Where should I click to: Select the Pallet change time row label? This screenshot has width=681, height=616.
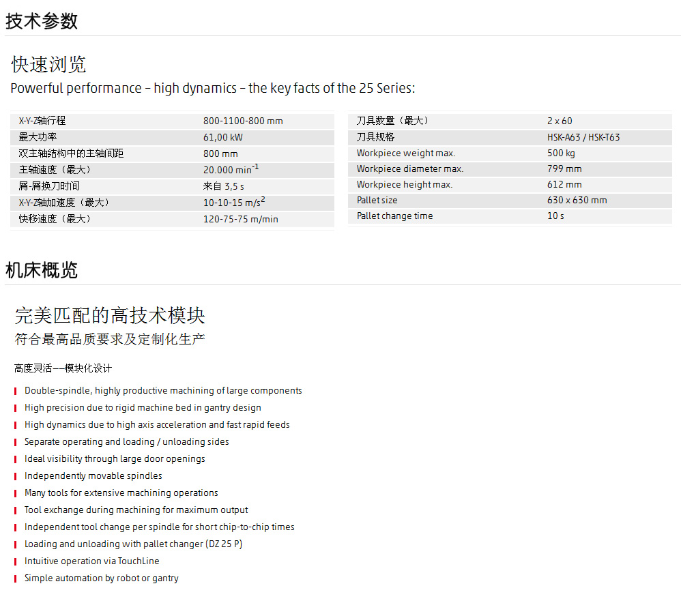pos(394,216)
